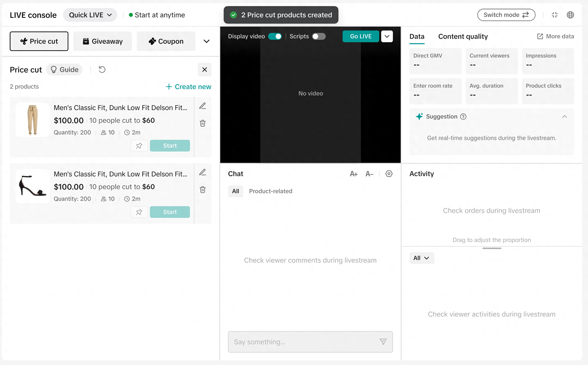The height and width of the screenshot is (365, 588).
Task: Delete the khaki pants price cut product
Action: click(202, 123)
